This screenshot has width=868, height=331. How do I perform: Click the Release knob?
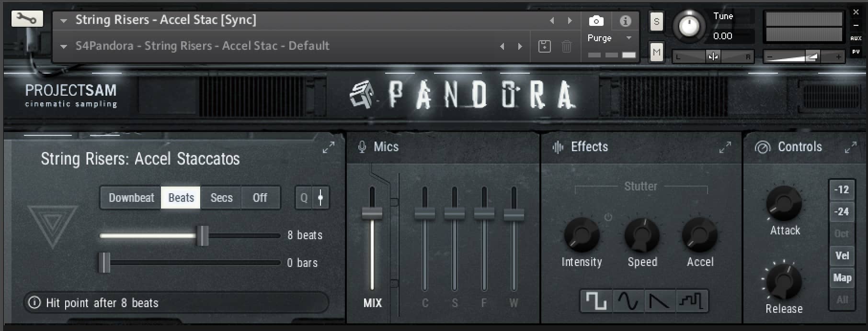(784, 282)
